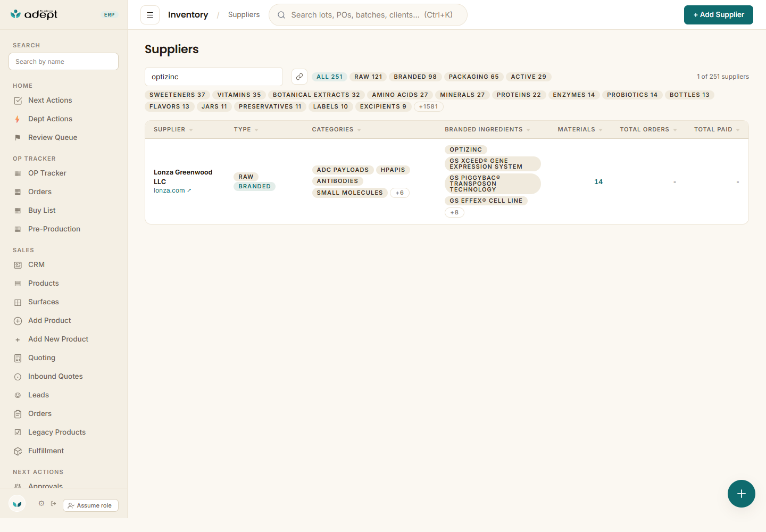This screenshot has height=532, width=766.
Task: Click the Pre-Production table icon
Action: click(x=18, y=229)
